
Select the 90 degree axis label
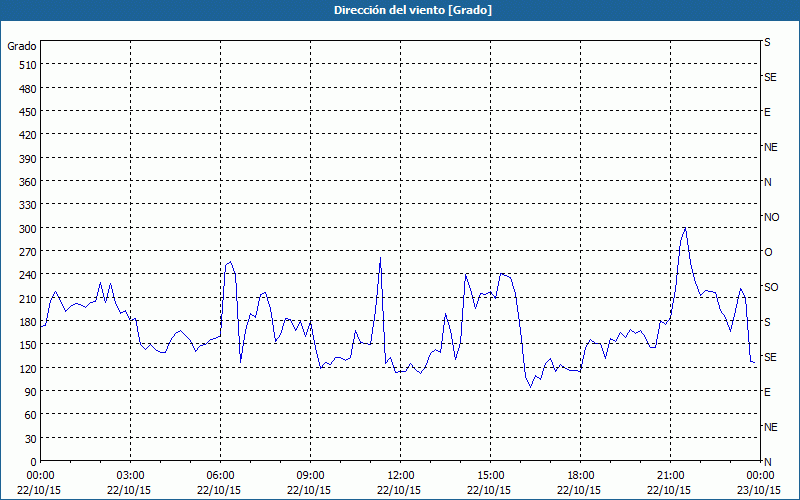point(31,392)
